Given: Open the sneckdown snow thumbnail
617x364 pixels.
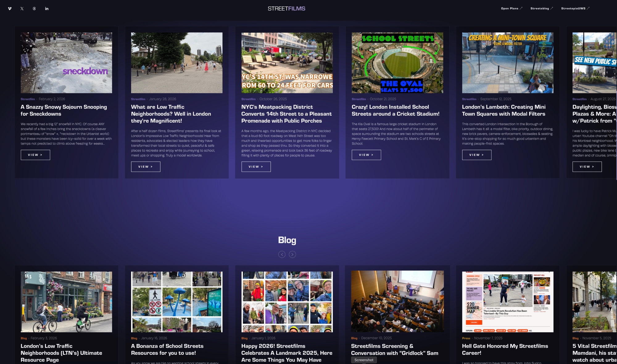Looking at the screenshot, I should coord(66,63).
